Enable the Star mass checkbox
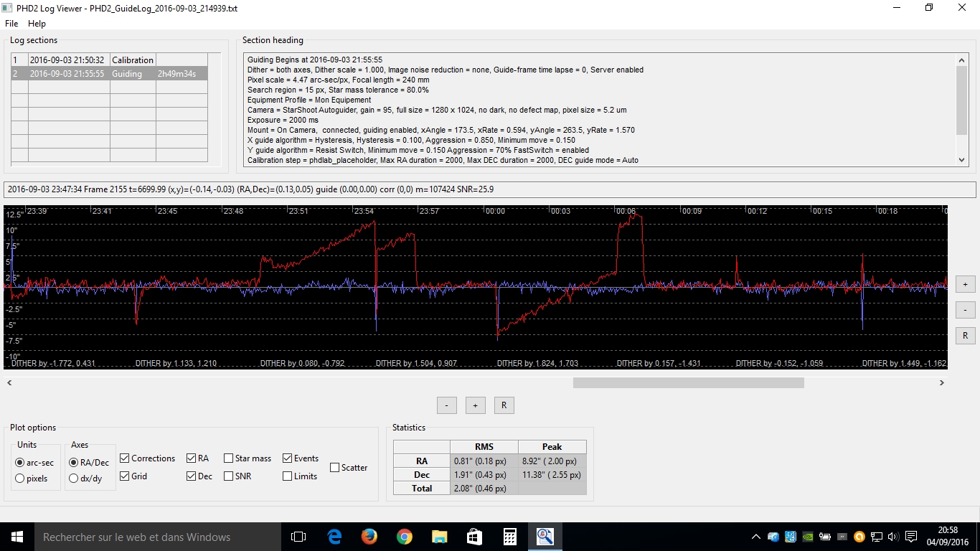980x551 pixels. click(229, 458)
